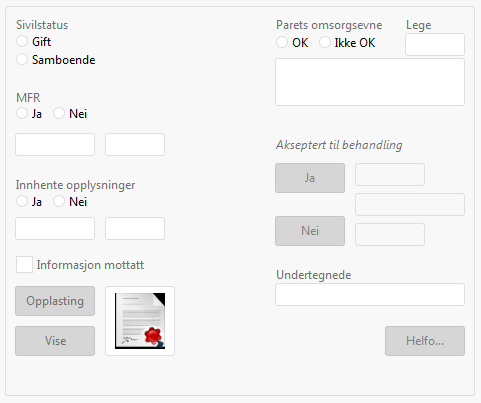
Task: Choose Ja under MFR
Action: coord(22,113)
